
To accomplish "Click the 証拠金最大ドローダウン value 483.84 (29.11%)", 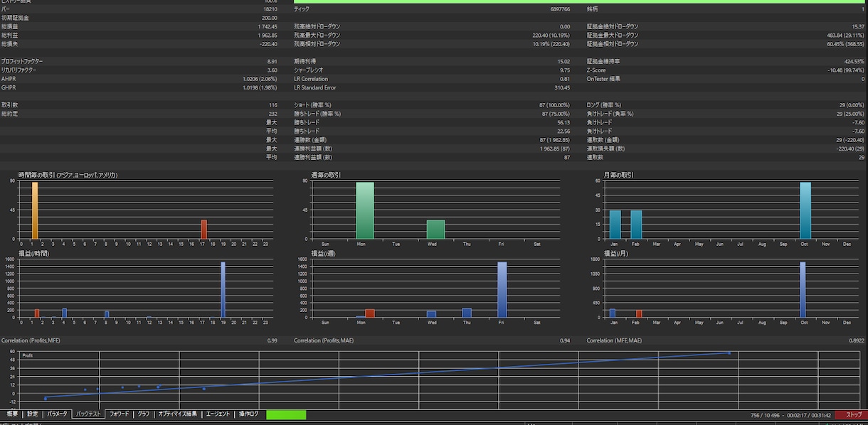I will (x=845, y=35).
